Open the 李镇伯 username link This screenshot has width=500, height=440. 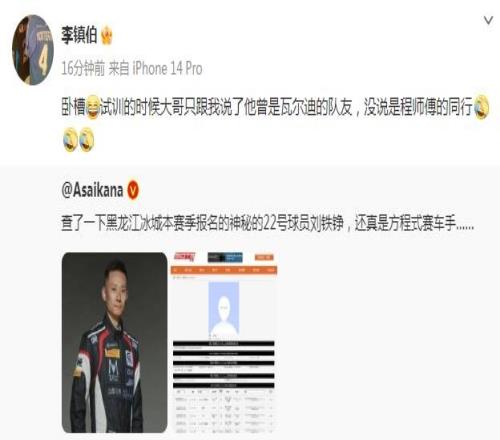[x=79, y=34]
